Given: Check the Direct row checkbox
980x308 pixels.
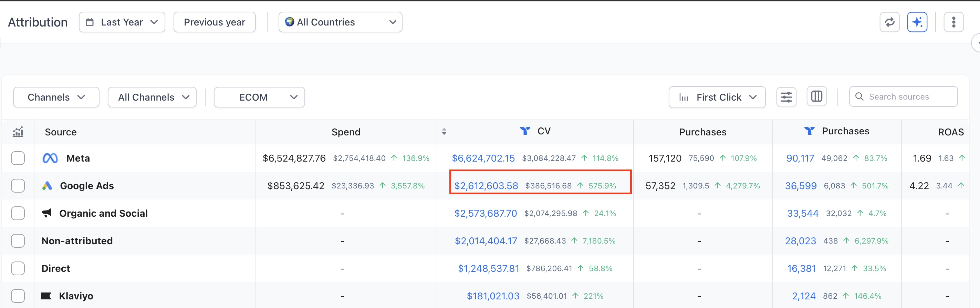Looking at the screenshot, I should 18,268.
